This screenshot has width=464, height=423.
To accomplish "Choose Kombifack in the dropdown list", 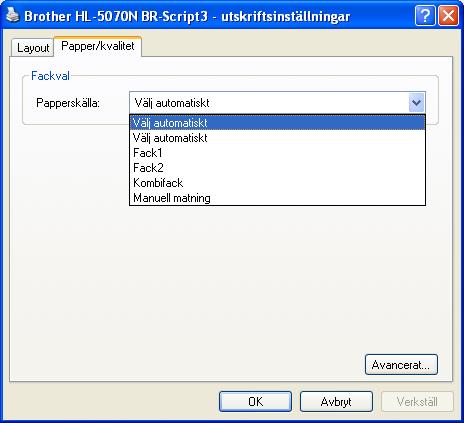I will pyautogui.click(x=277, y=183).
